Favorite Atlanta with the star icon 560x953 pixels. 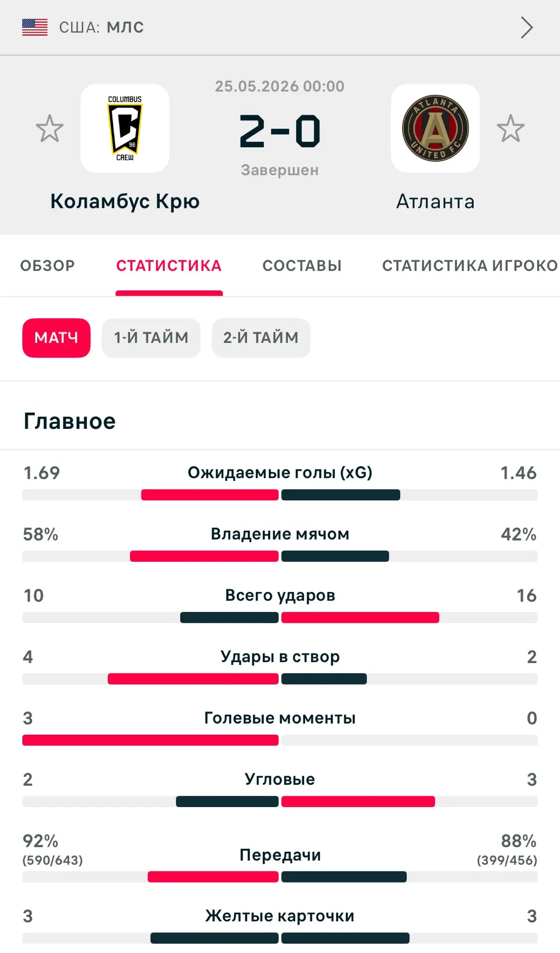(x=510, y=129)
